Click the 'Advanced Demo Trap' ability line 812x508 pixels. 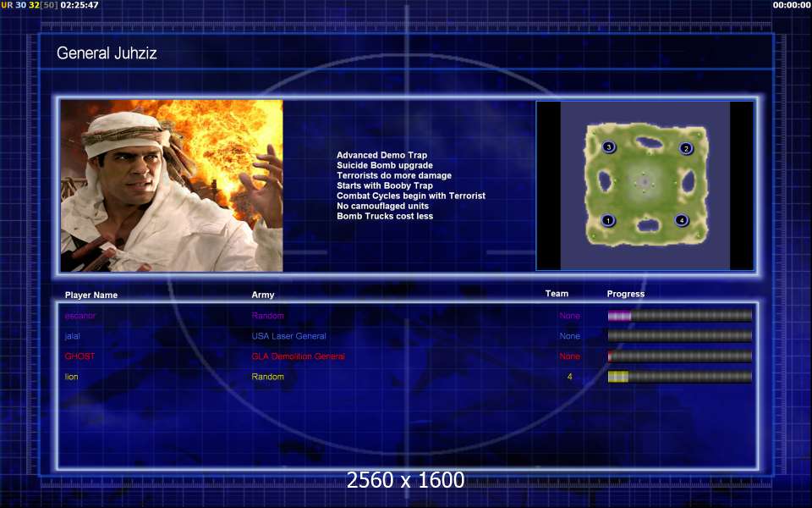(x=381, y=155)
